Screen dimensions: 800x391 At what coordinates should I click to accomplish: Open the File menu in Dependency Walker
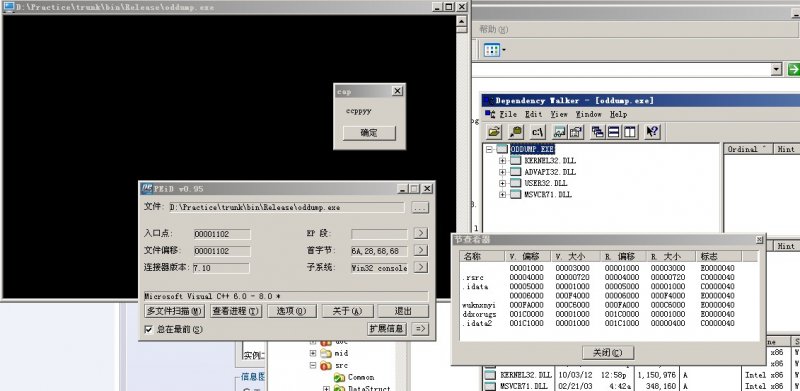[507, 114]
